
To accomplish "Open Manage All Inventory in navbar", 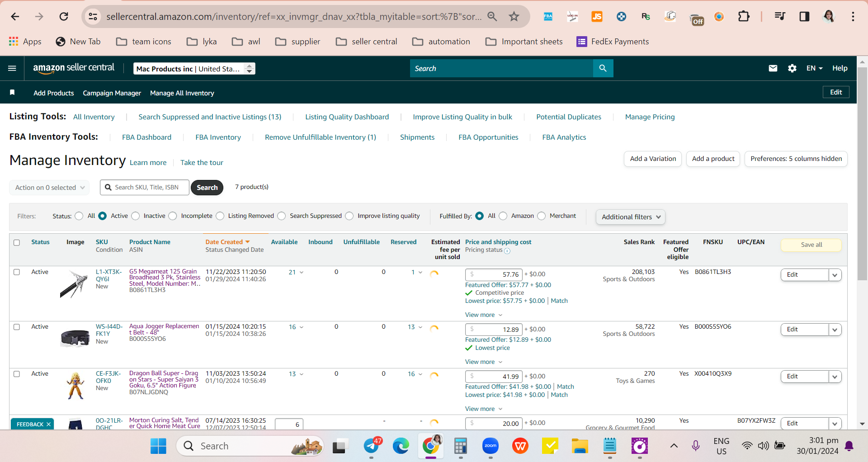I will click(x=182, y=93).
